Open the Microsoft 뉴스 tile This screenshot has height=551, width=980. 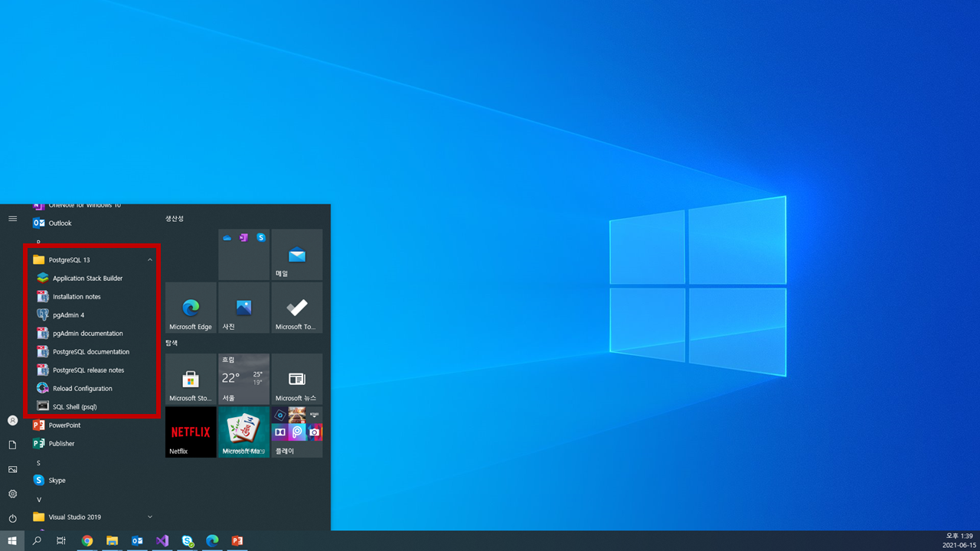click(297, 379)
